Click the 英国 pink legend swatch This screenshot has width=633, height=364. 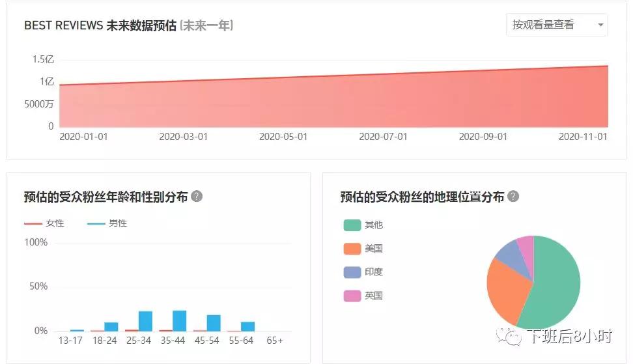(x=352, y=296)
